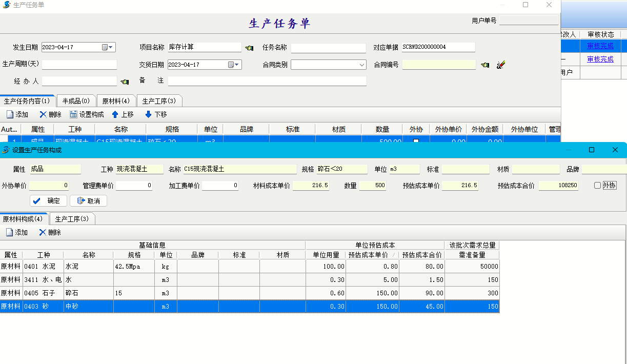
Task: Click the 预估成本合价 column header
Action: pyautogui.click(x=421, y=254)
